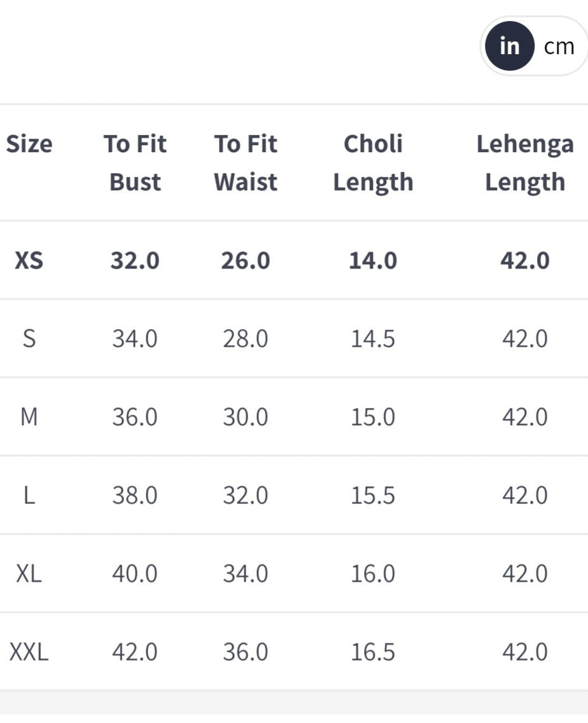Click the XXL choli length 16.5
The height and width of the screenshot is (723, 588).
pos(373,652)
